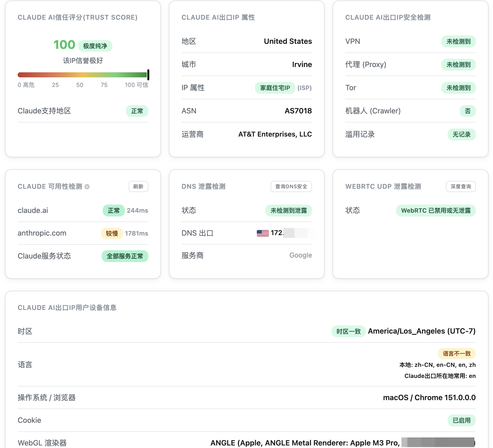Click the black marker on trust bar
This screenshot has width=493, height=448.
click(148, 75)
